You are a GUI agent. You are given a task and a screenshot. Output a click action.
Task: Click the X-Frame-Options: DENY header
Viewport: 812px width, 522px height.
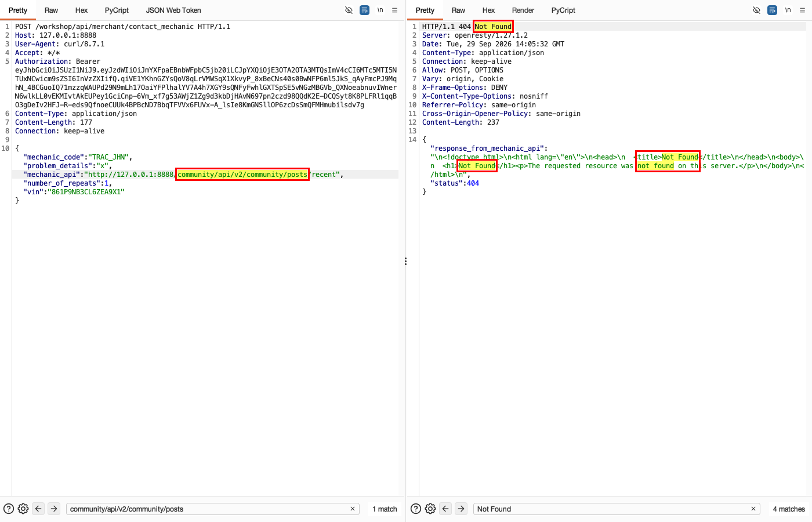point(465,88)
